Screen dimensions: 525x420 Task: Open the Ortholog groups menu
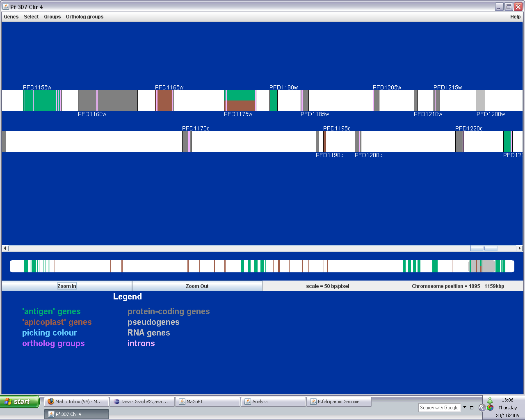(x=84, y=17)
